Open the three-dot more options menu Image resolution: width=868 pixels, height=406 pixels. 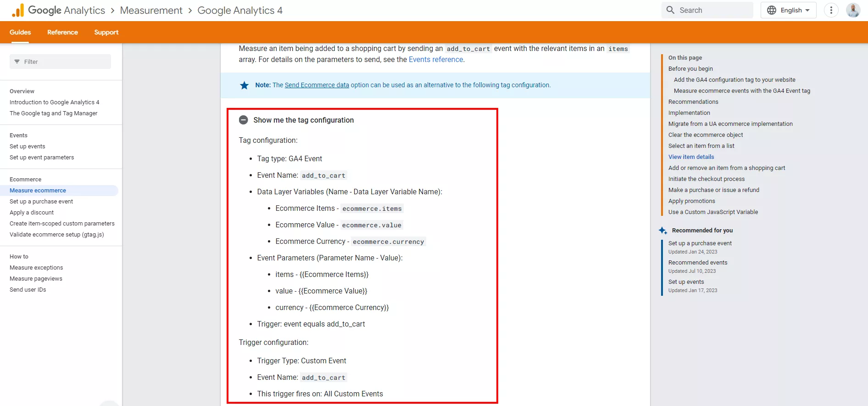(x=831, y=10)
